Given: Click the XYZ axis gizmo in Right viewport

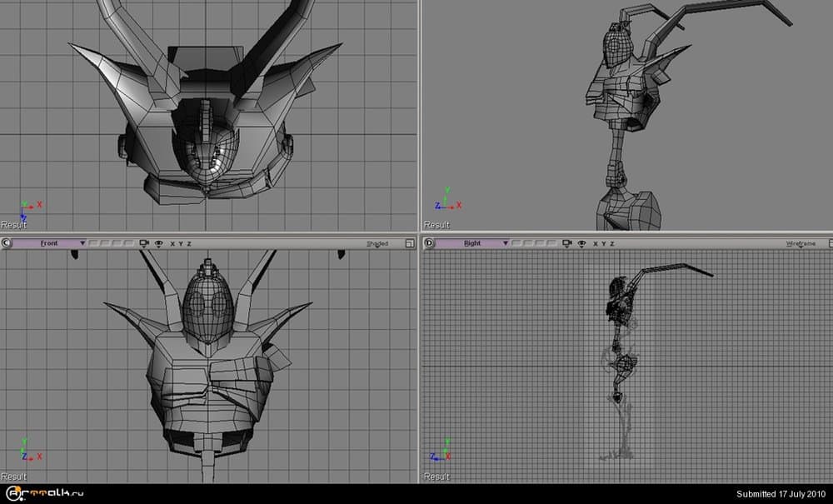Looking at the screenshot, I should click(443, 452).
